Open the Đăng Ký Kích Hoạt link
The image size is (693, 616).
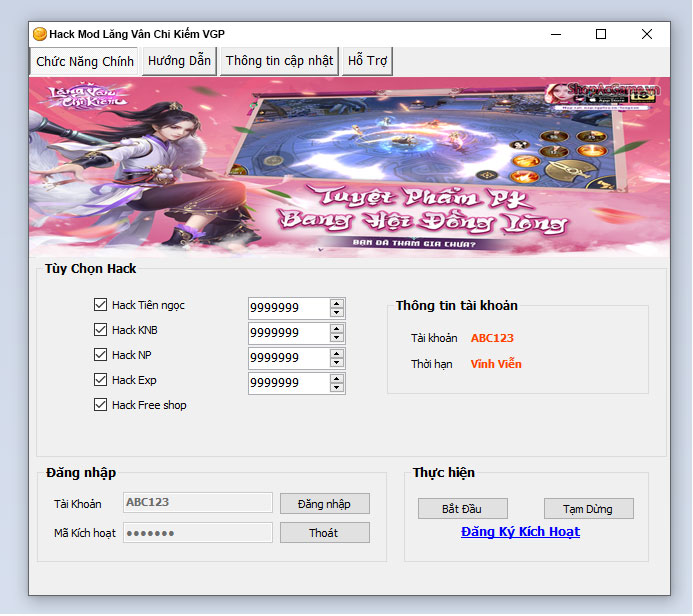coord(520,532)
